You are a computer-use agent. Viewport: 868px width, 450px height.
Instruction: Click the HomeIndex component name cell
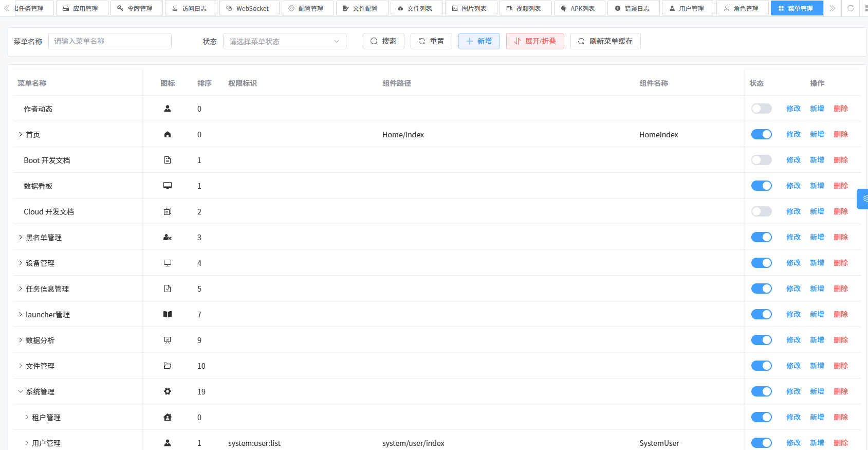pos(659,134)
